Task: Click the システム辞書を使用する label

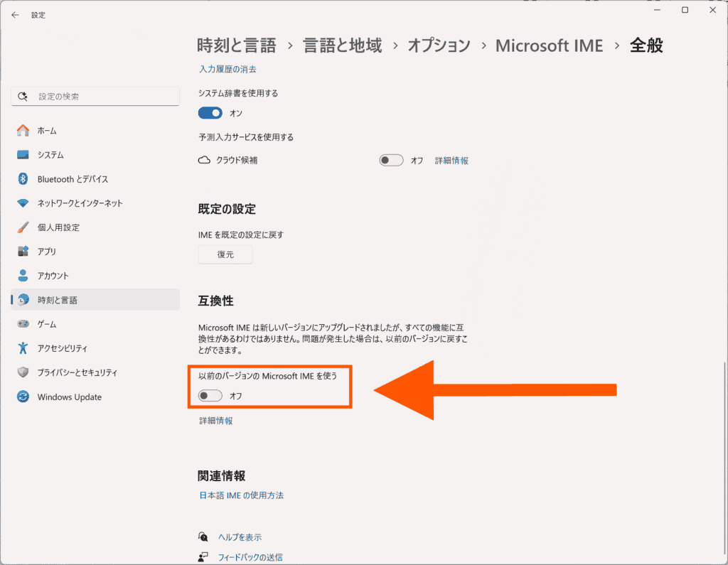Action: pyautogui.click(x=238, y=93)
